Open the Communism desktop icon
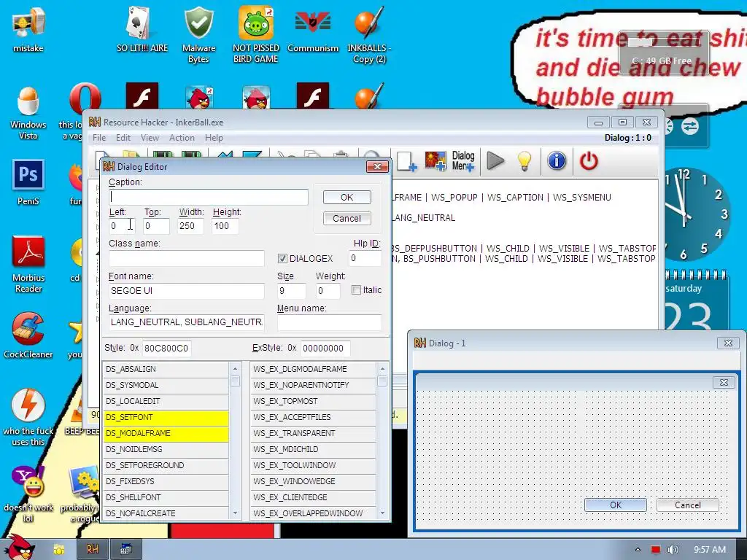 pyautogui.click(x=312, y=29)
